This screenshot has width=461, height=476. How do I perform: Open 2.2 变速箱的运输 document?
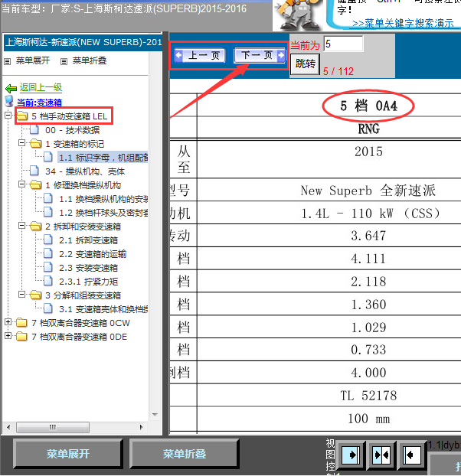(93, 254)
